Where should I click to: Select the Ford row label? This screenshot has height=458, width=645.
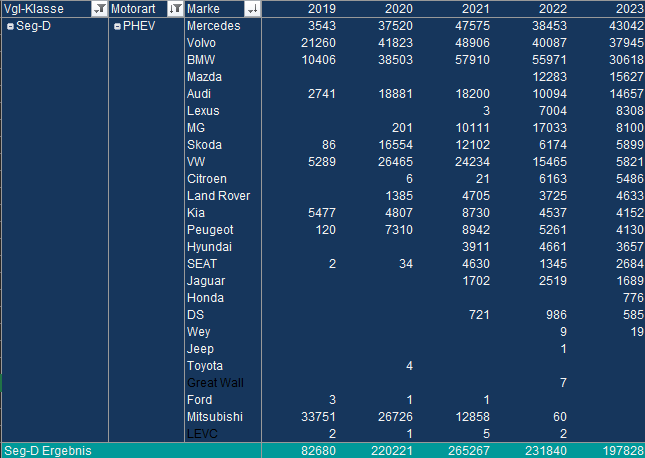pyautogui.click(x=200, y=400)
